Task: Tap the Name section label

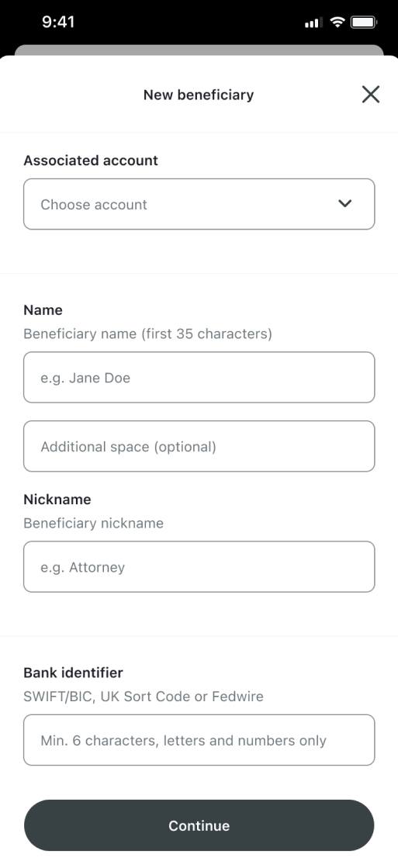Action: click(x=43, y=310)
